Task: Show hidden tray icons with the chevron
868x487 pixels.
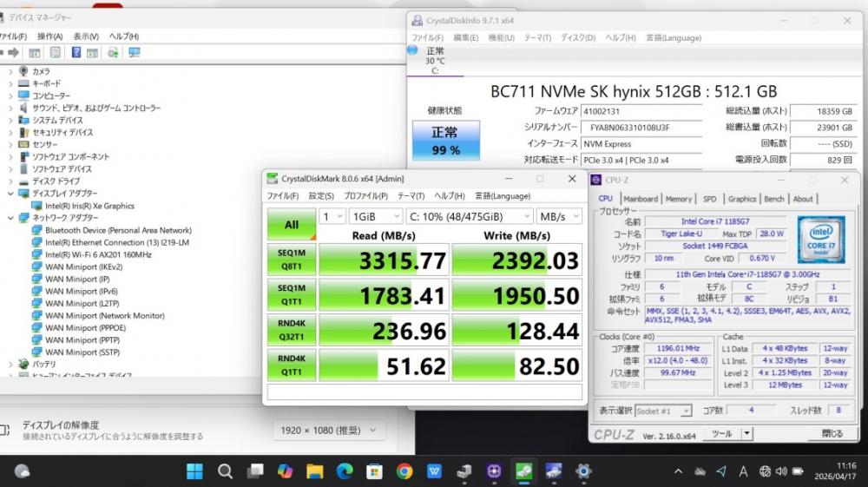Action: pos(678,471)
